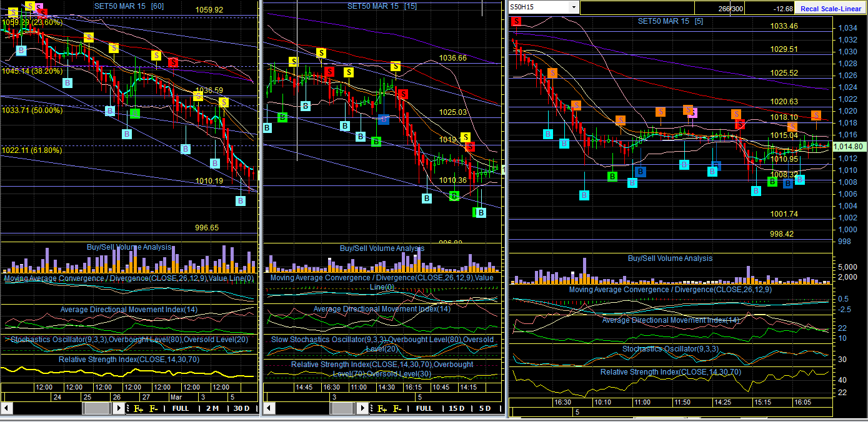The height and width of the screenshot is (422, 868).
Task: Click the 1025.03 level on 15-minute chart
Action: coord(453,112)
